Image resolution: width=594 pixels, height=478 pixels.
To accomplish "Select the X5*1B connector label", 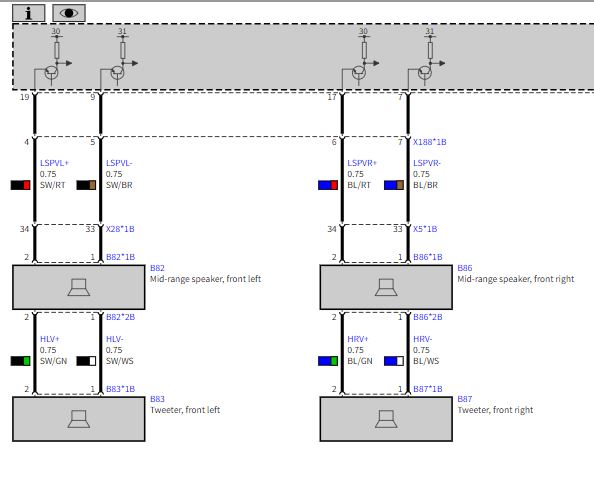I will pyautogui.click(x=425, y=229).
